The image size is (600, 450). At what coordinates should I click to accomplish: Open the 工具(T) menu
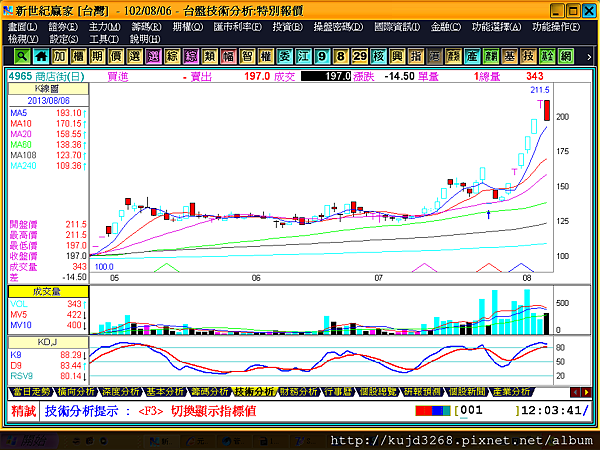pos(104,39)
